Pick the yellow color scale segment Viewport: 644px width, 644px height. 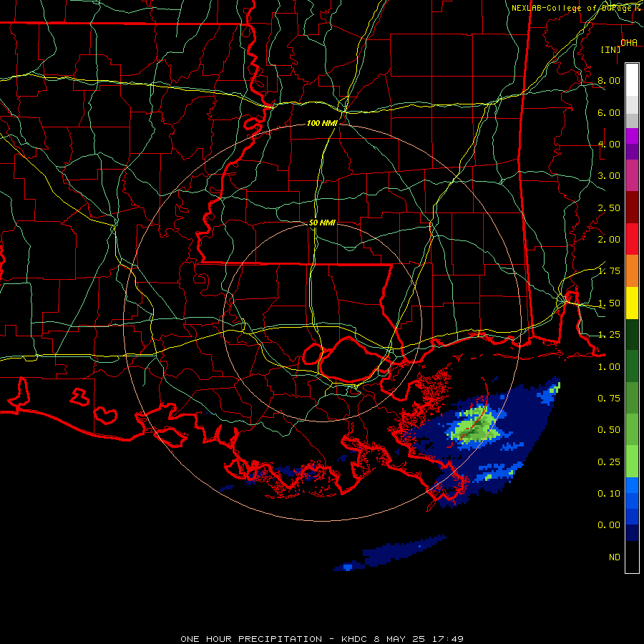pos(632,303)
